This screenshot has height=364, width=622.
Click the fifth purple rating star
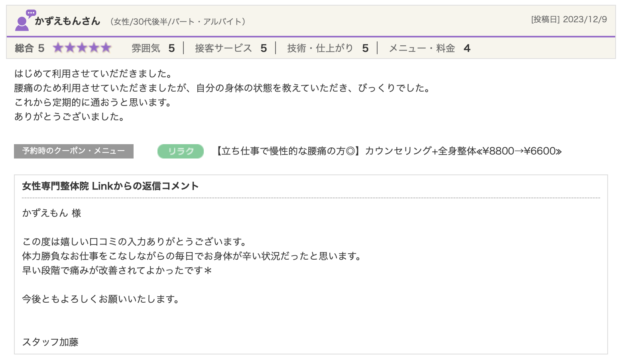point(106,48)
